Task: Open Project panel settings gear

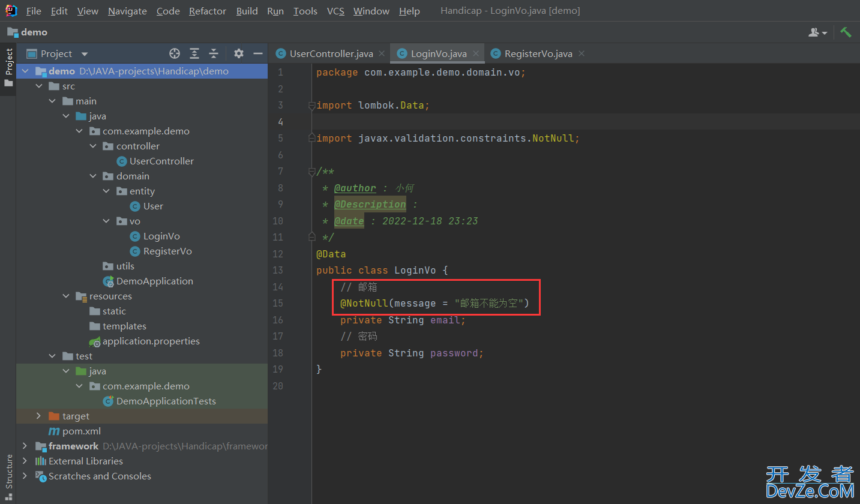Action: pos(239,53)
